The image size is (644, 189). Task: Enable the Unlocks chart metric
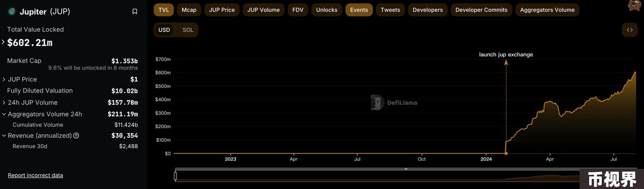[x=327, y=10]
